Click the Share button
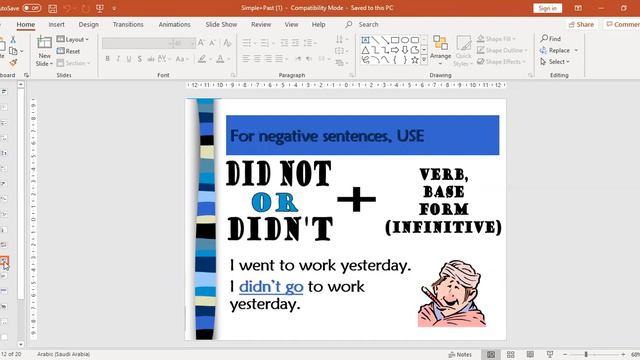 click(x=581, y=24)
